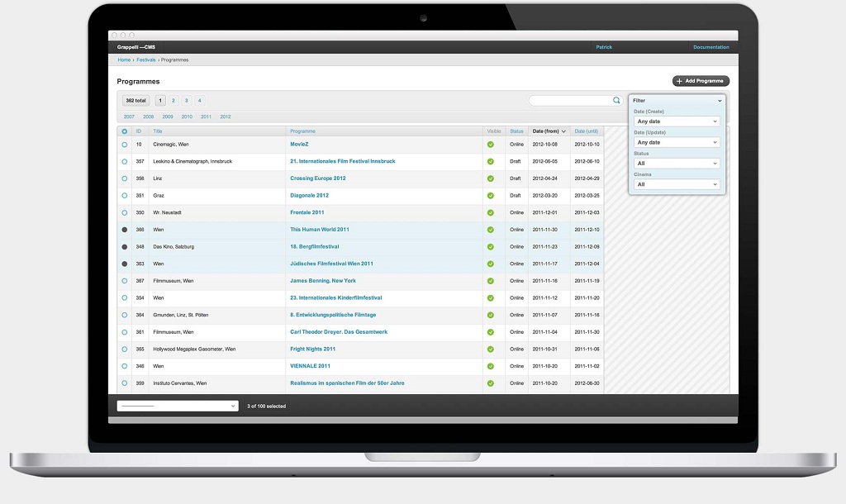
Task: Select the row with ID 357
Action: pos(125,162)
